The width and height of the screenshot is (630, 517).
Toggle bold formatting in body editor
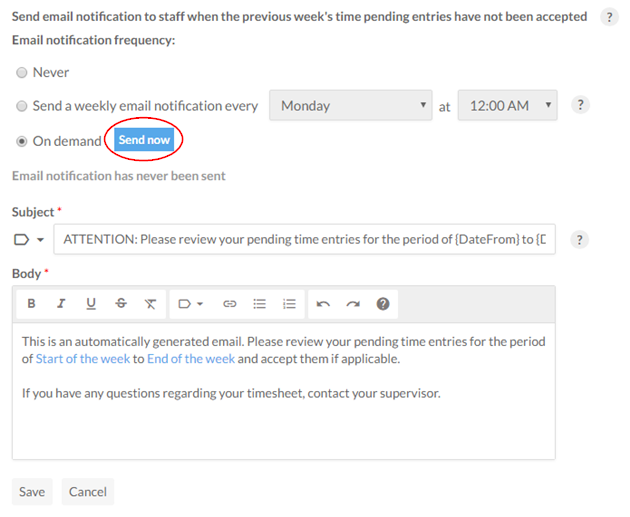(x=32, y=303)
